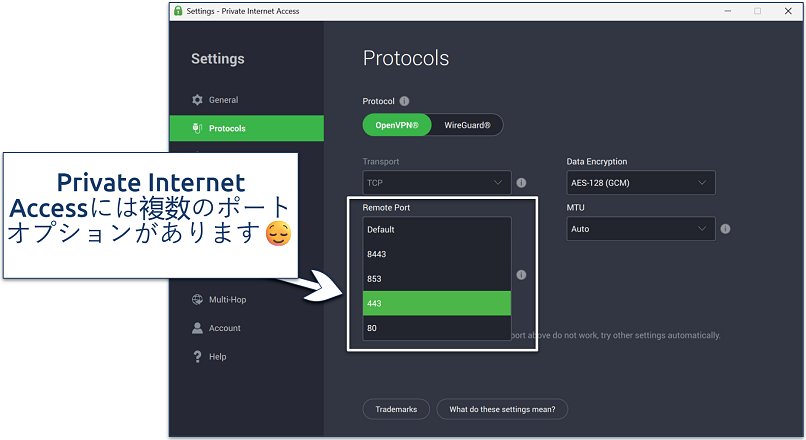This screenshot has height=440, width=806.
Task: Select port 80 from the list
Action: 437,328
